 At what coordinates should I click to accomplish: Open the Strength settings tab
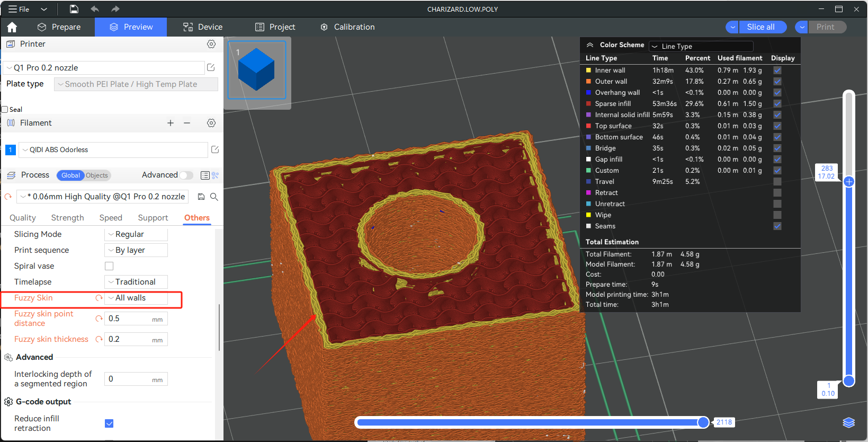point(67,218)
